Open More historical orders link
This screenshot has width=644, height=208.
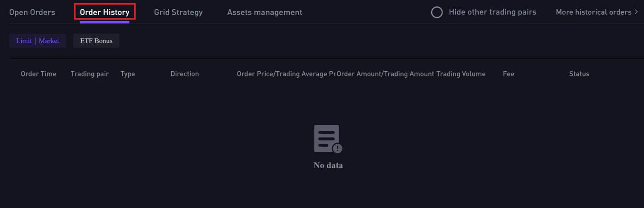[x=593, y=12]
